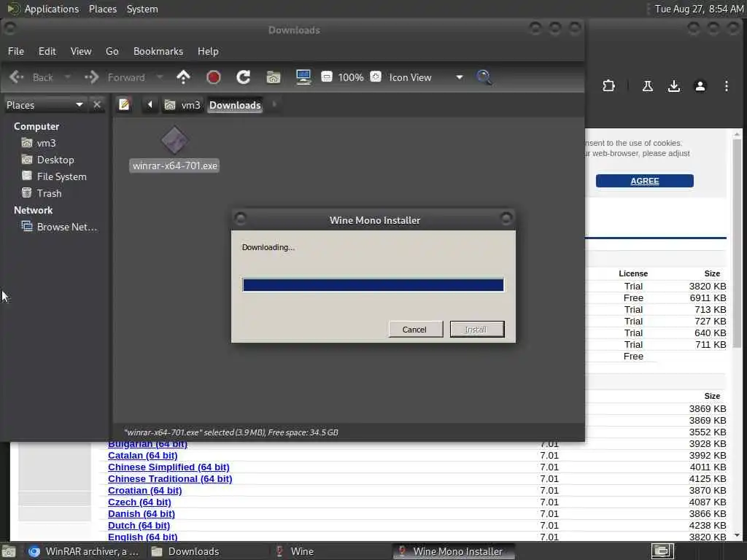Open browser extensions puzzle icon
Image resolution: width=747 pixels, height=560 pixels.
tap(609, 86)
